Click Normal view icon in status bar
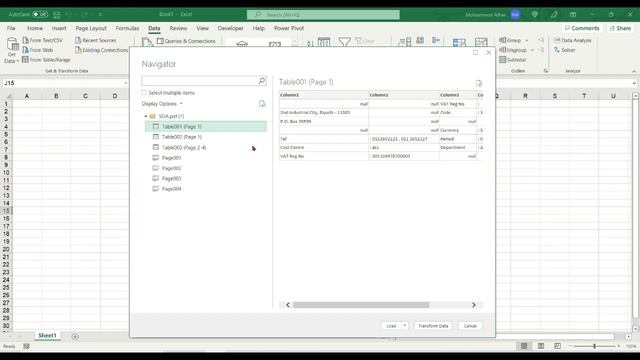Image resolution: width=640 pixels, height=360 pixels. (x=524, y=346)
